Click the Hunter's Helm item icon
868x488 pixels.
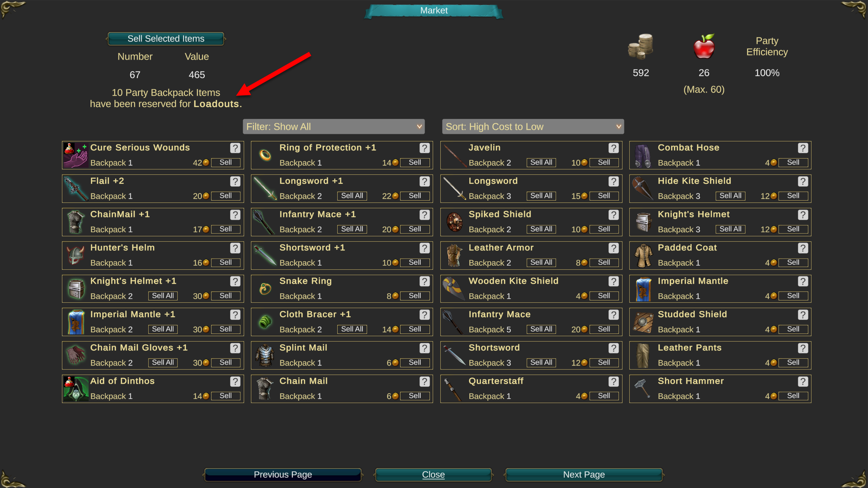click(75, 255)
